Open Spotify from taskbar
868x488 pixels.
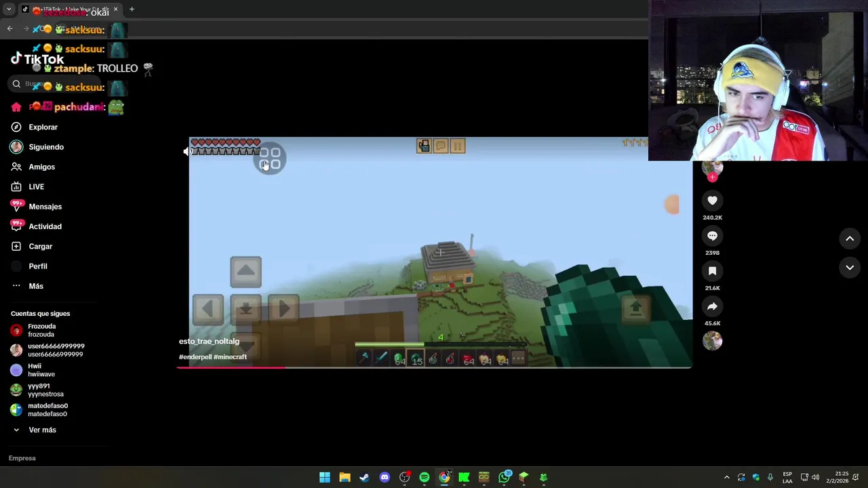tap(425, 477)
